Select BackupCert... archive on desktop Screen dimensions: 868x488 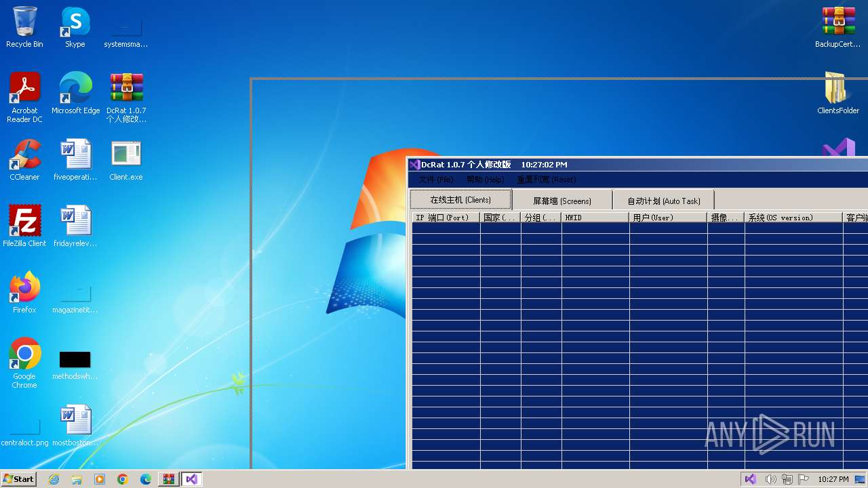838,27
